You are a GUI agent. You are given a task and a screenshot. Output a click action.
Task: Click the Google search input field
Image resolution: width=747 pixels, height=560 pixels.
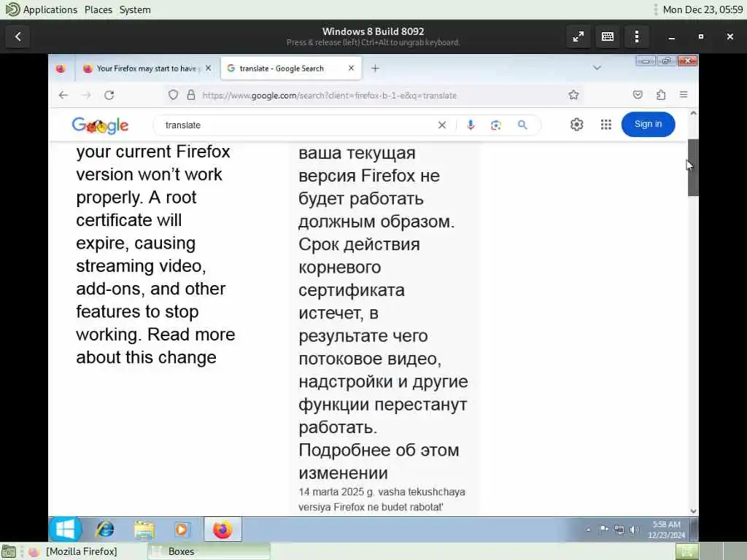coord(295,125)
